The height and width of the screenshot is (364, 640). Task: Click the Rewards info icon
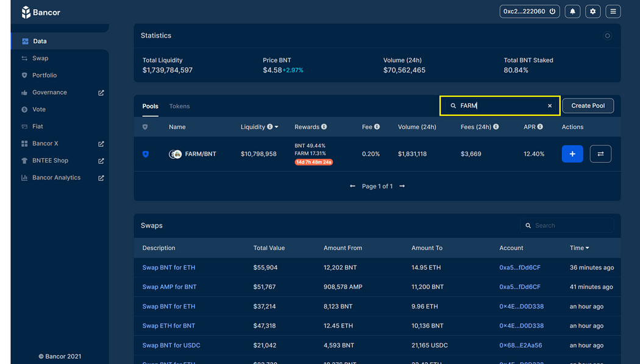pos(324,127)
